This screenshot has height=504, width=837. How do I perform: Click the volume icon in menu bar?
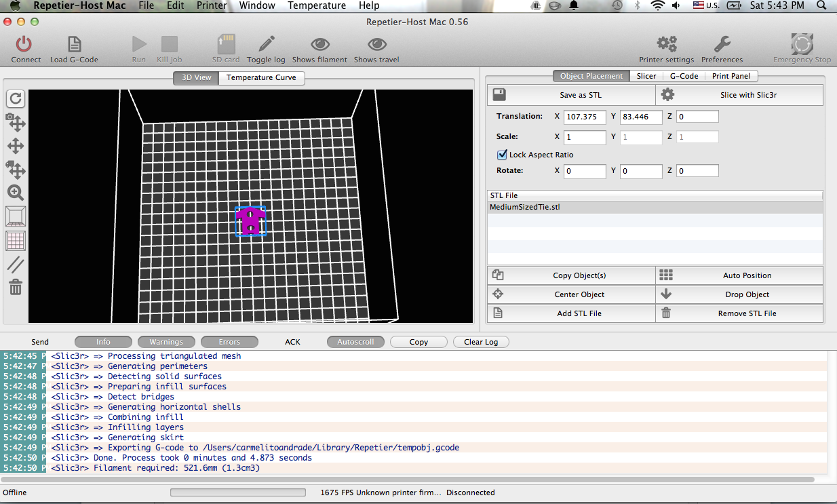click(x=676, y=5)
